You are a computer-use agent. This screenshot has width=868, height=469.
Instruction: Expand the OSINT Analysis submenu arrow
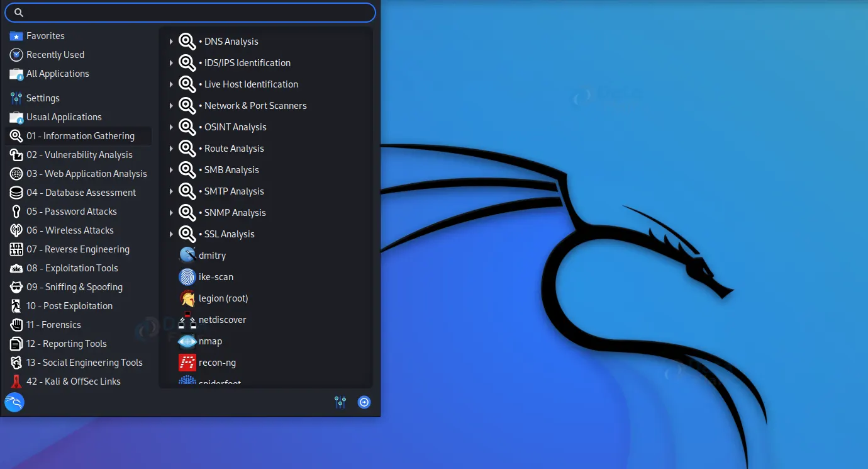point(171,127)
